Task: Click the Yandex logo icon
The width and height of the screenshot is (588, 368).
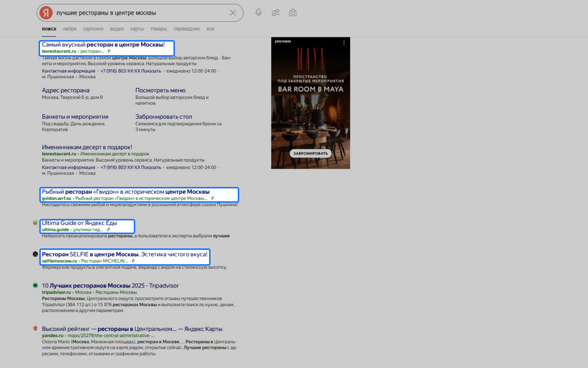Action: coord(46,13)
